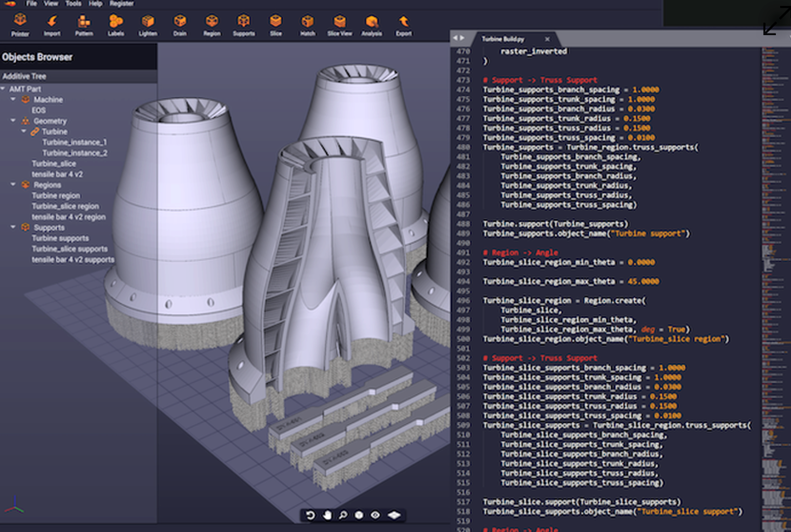Select the Turbine Build.py editor tab

click(x=503, y=39)
